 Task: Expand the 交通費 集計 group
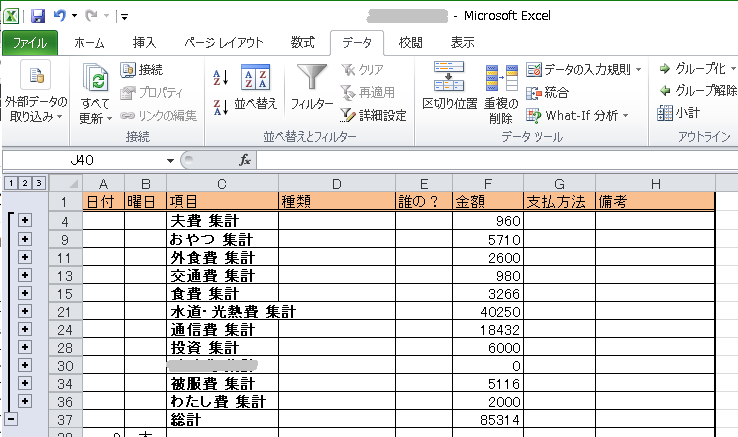(25, 275)
